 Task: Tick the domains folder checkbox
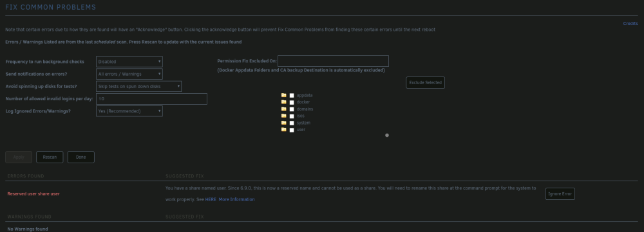click(292, 109)
